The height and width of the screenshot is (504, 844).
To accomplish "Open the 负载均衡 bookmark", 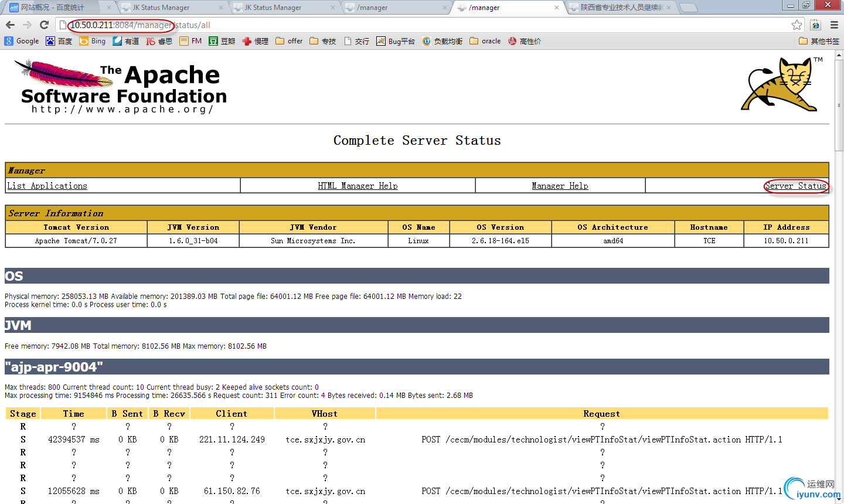I will point(443,41).
